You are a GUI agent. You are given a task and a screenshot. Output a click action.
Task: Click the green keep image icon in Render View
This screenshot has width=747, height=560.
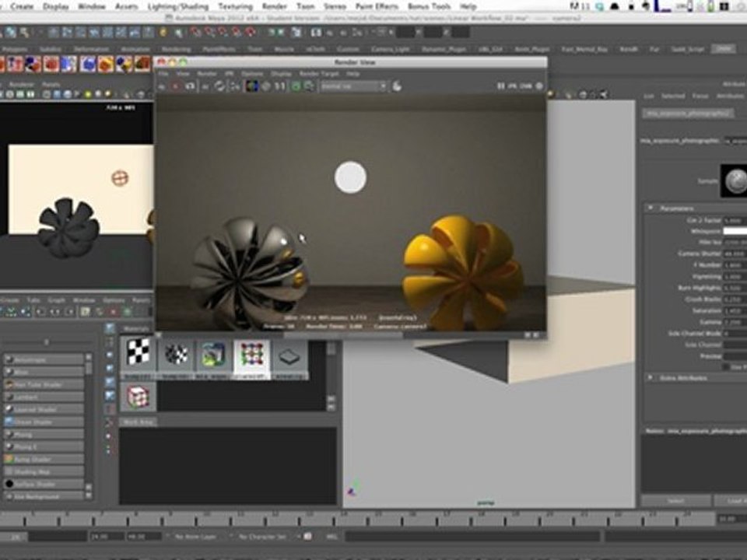(x=296, y=86)
